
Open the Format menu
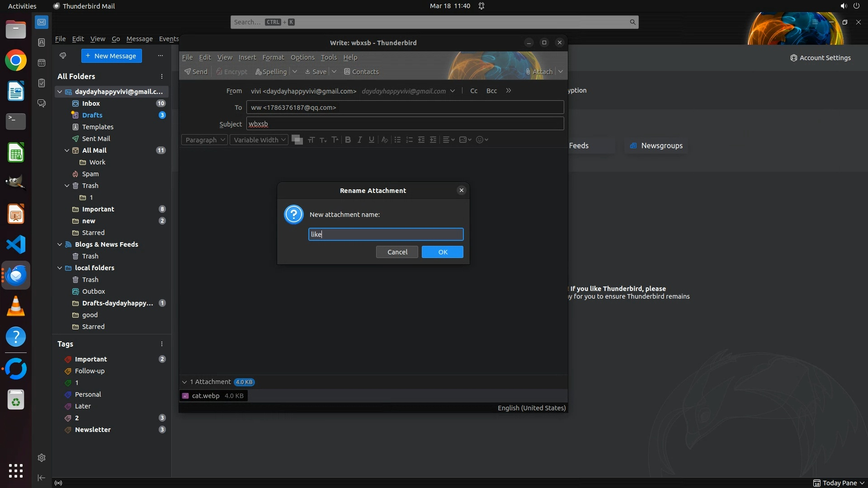point(273,57)
